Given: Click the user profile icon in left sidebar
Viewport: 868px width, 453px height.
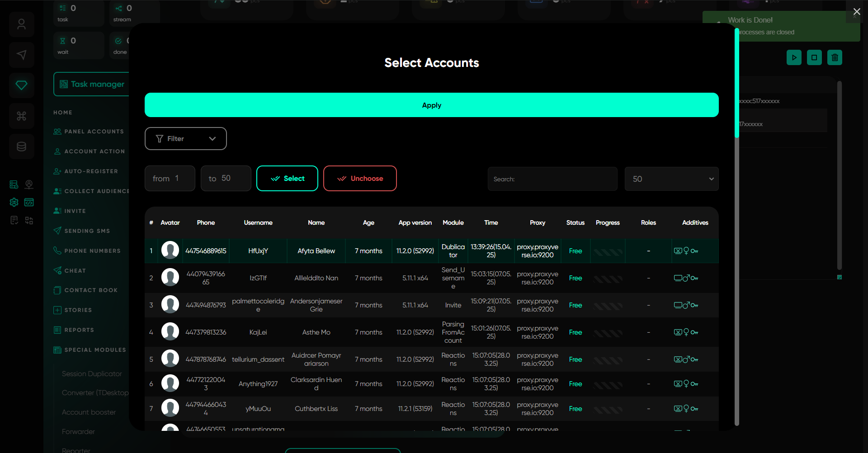Looking at the screenshot, I should [x=21, y=24].
